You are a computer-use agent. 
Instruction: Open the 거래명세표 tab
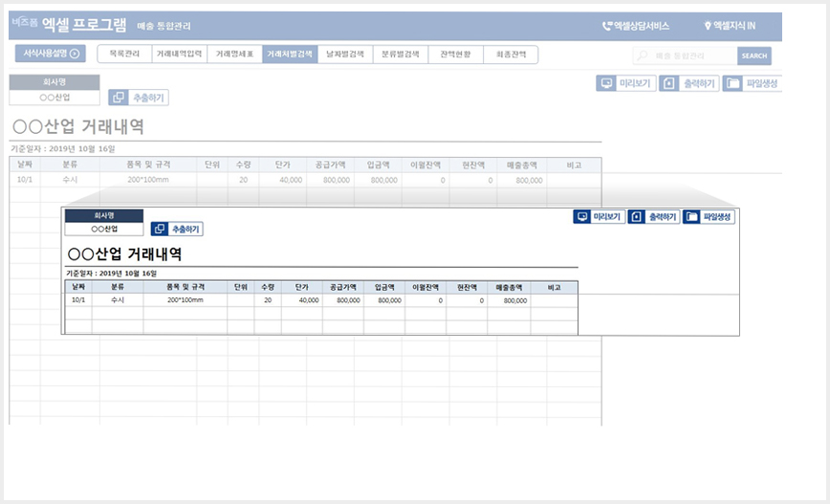point(234,54)
